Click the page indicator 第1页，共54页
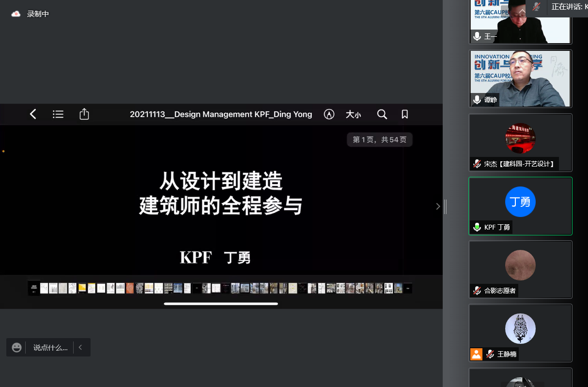Image resolution: width=588 pixels, height=387 pixels. pyautogui.click(x=380, y=139)
